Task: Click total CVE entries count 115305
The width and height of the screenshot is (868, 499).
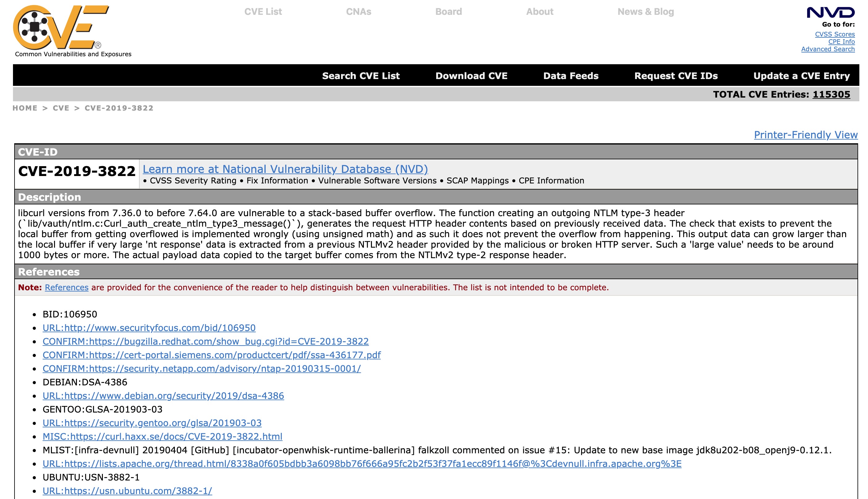Action: [831, 94]
